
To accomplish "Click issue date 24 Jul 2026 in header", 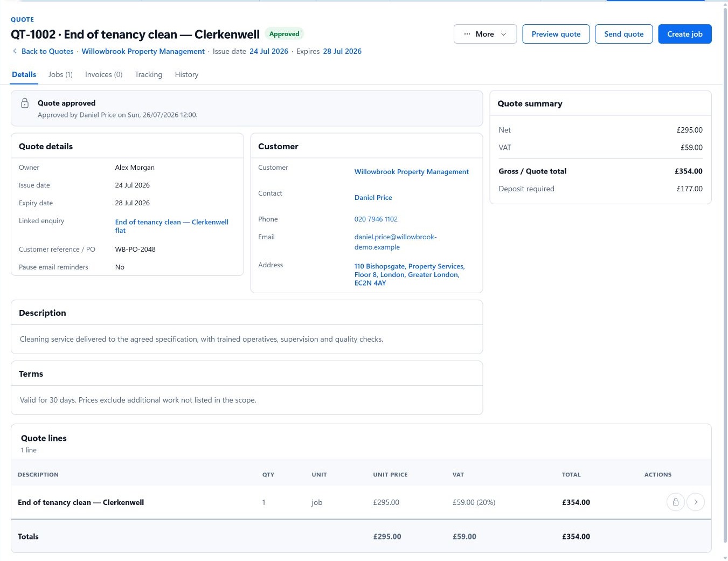I will pos(269,51).
